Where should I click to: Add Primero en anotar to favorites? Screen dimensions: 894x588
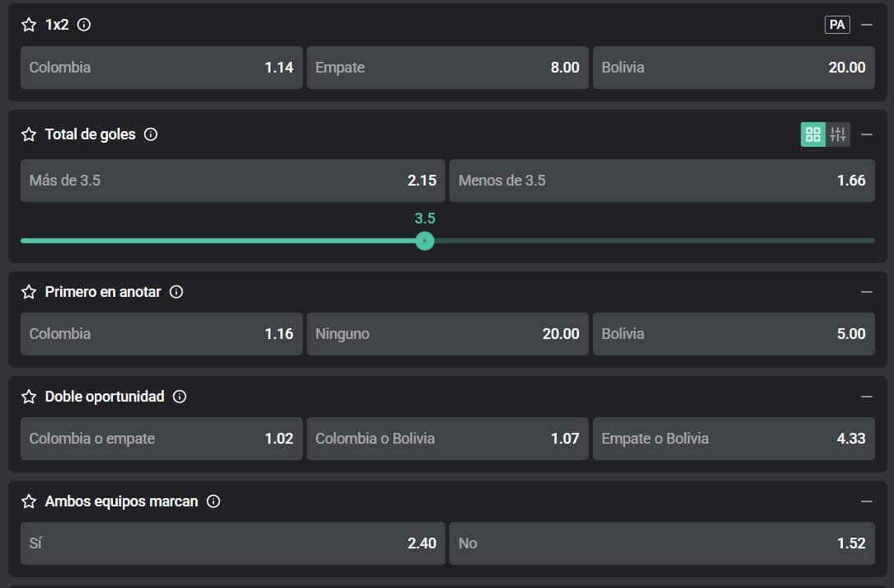coord(29,292)
